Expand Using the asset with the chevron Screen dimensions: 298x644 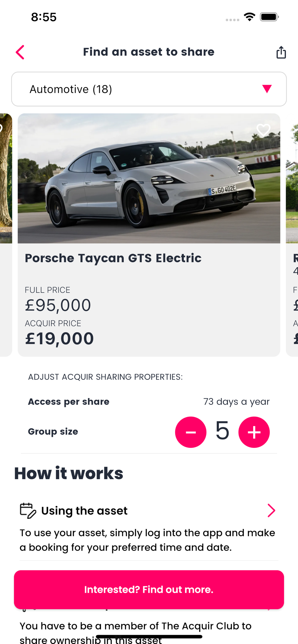pyautogui.click(x=271, y=510)
